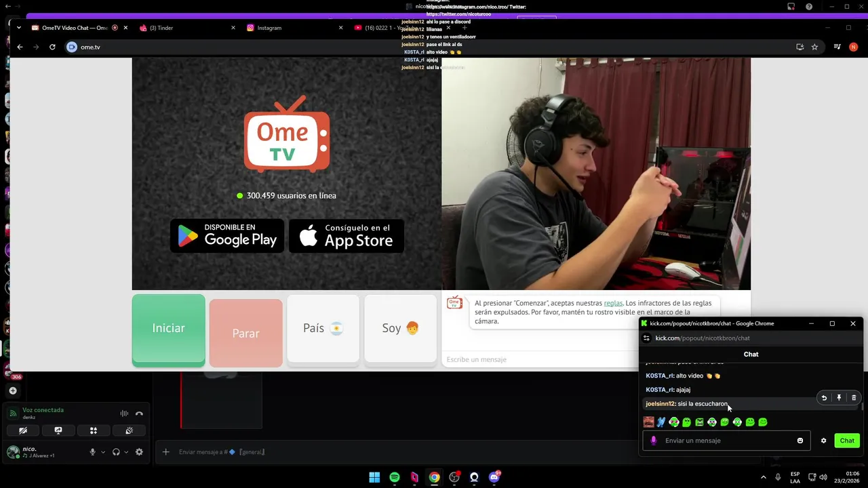Mute the Discord microphone

[x=93, y=452]
